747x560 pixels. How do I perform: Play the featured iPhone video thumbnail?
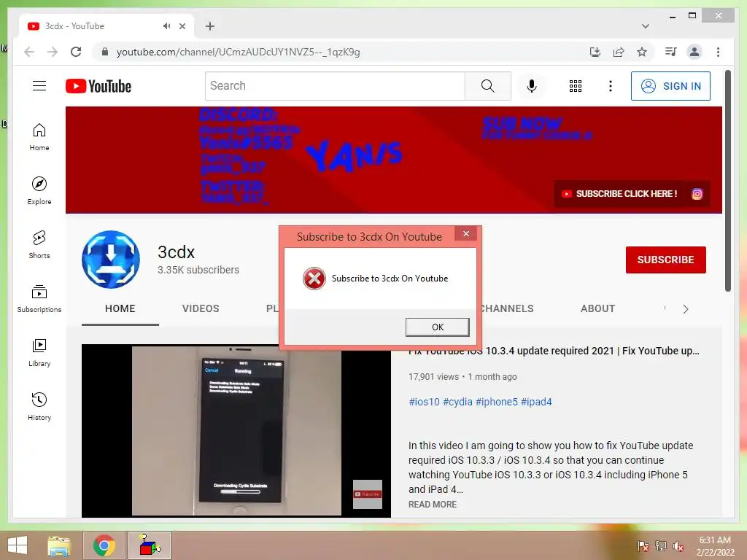tap(236, 430)
